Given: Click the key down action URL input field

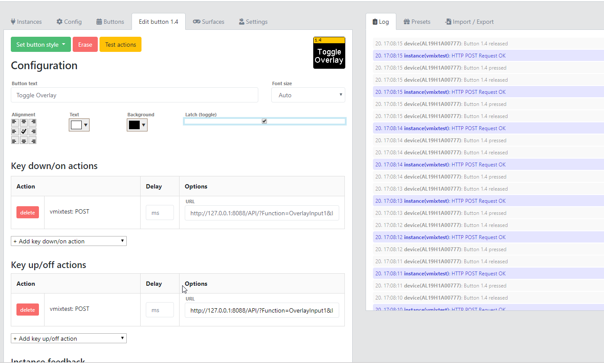Looking at the screenshot, I should (262, 213).
